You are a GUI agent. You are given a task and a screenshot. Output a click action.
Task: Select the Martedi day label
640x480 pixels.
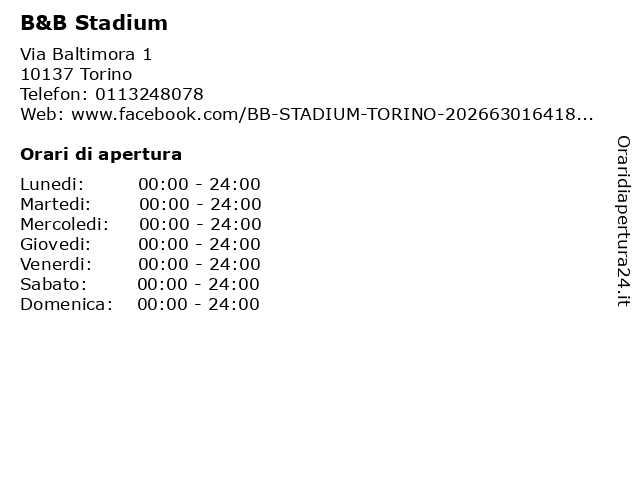point(56,204)
